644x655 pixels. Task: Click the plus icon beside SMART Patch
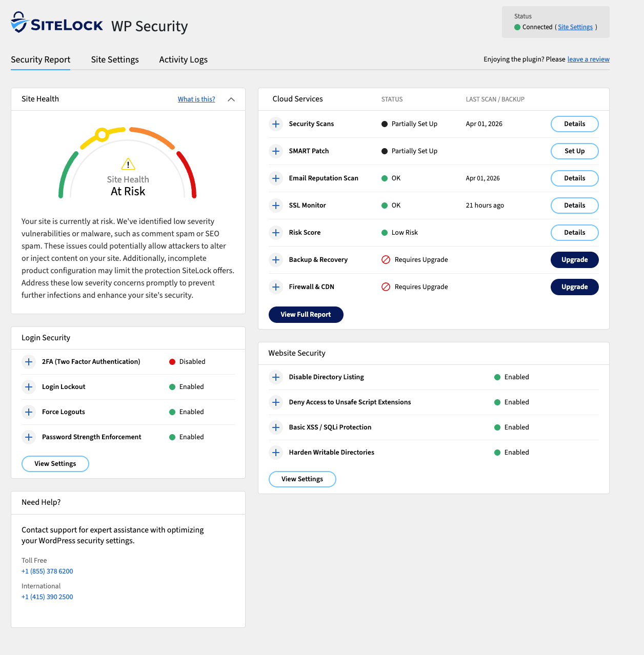[276, 151]
